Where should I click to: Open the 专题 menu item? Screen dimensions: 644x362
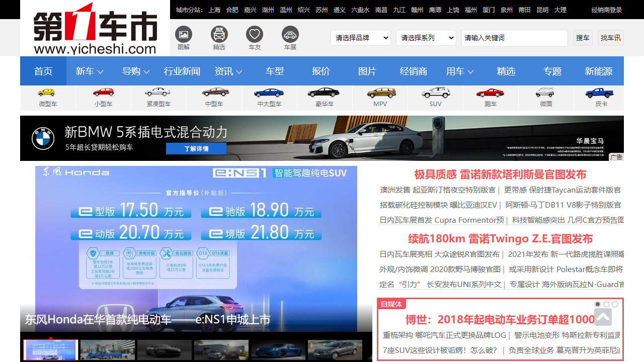552,71
